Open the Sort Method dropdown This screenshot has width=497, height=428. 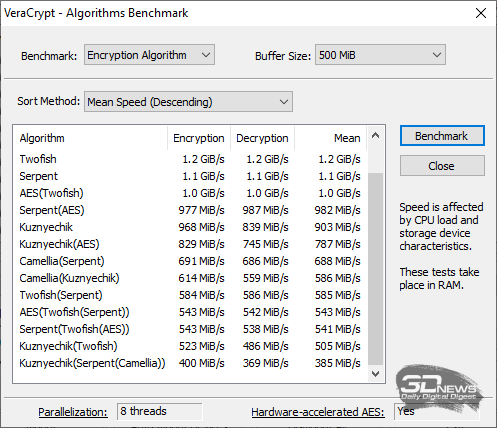tap(188, 102)
